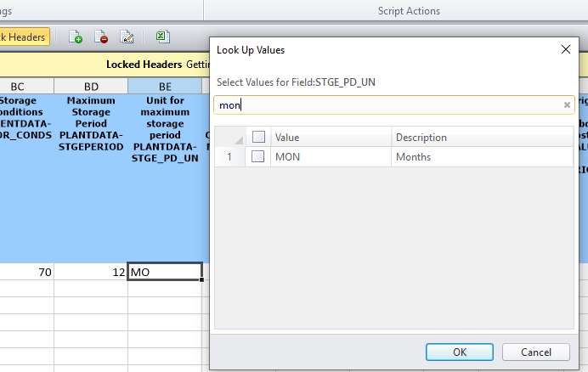
Task: Click the add row icon in toolbar
Action: [x=76, y=37]
